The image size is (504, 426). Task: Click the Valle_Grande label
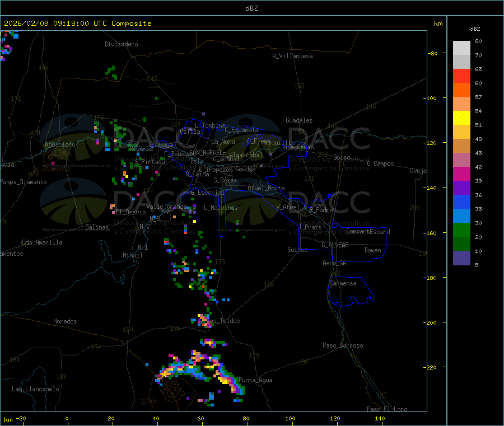pyautogui.click(x=166, y=206)
